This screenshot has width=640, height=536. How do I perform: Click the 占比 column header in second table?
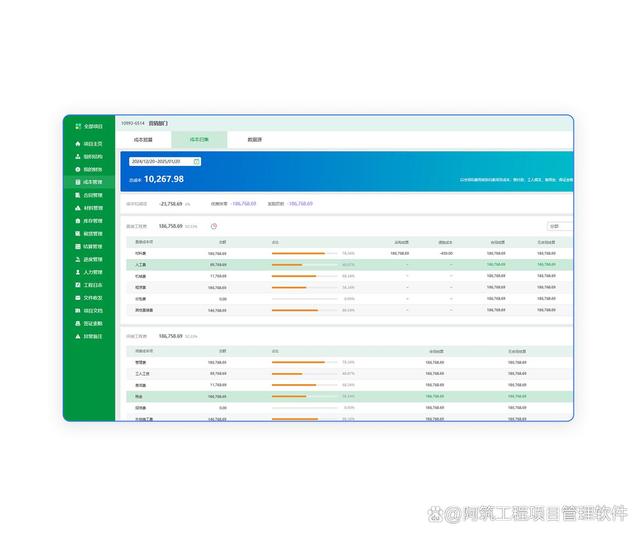275,351
